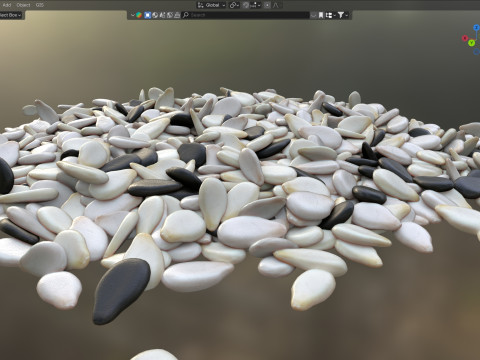Click the colorful Blender file display icon

tap(139, 15)
